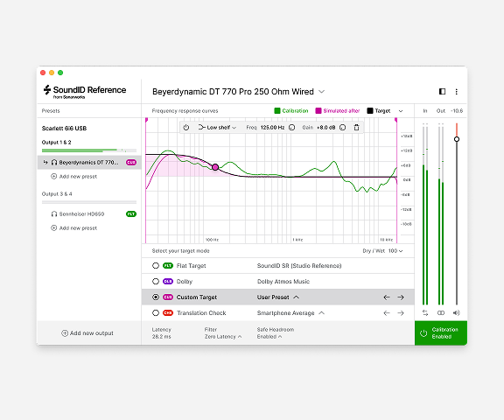Click the 125.00 Hz frequency value
The height and width of the screenshot is (420, 504).
[272, 128]
